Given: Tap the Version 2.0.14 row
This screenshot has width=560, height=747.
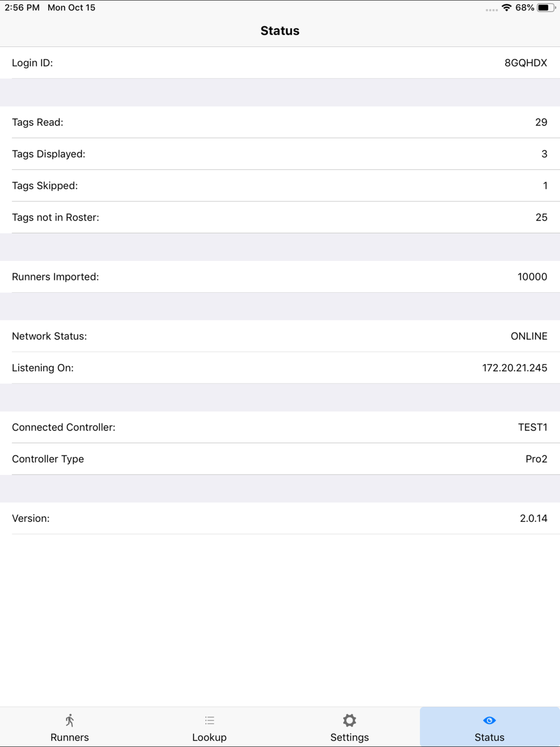Looking at the screenshot, I should (280, 518).
